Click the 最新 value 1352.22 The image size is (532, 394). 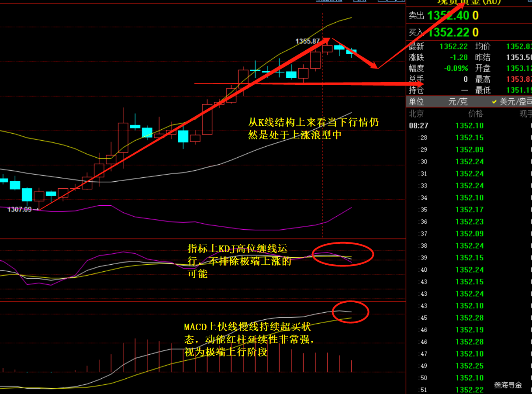click(x=453, y=46)
